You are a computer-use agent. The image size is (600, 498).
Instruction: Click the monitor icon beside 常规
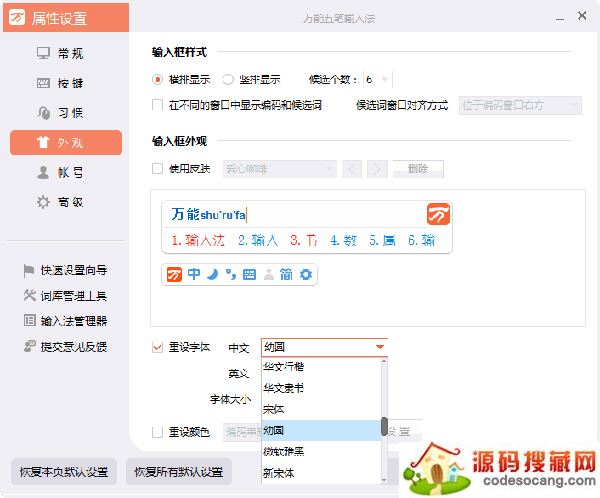click(x=43, y=53)
